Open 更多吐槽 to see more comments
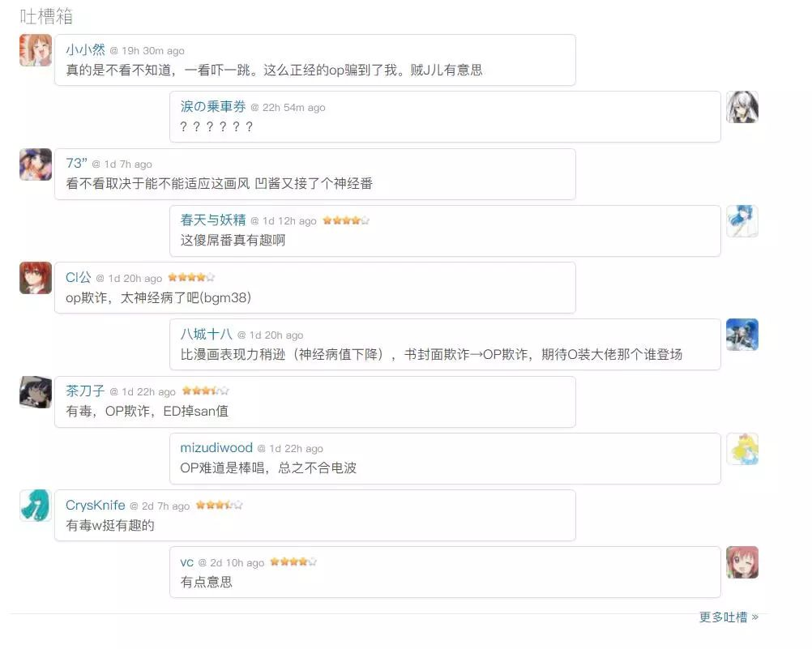The height and width of the screenshot is (649, 812). 729,617
